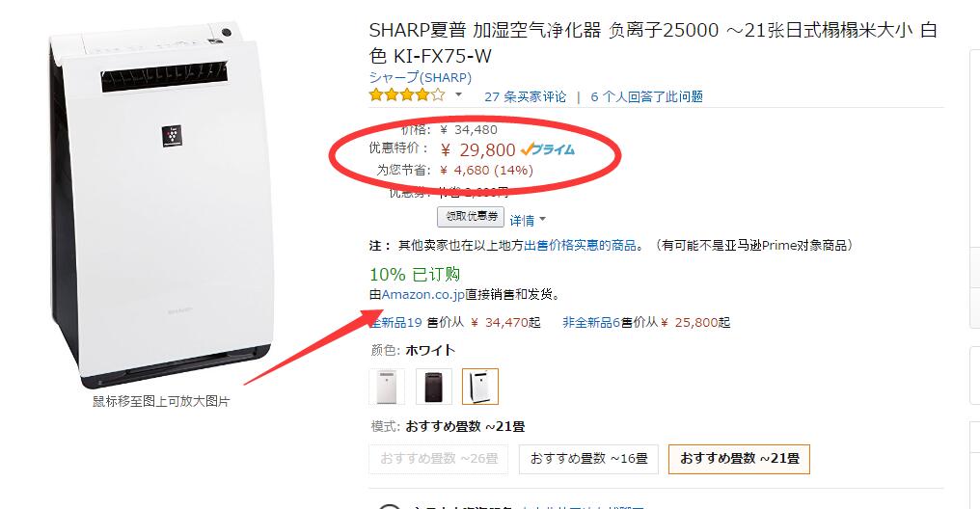Open 出售价格实惠的商品 other sellers link

(580, 246)
